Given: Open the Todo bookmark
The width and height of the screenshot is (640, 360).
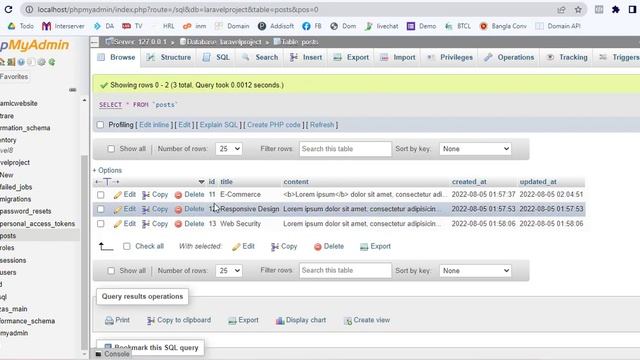Looking at the screenshot, I should (x=21, y=26).
